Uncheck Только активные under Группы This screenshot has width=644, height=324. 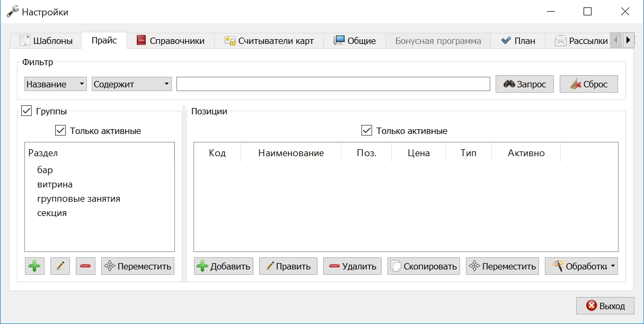tap(60, 130)
